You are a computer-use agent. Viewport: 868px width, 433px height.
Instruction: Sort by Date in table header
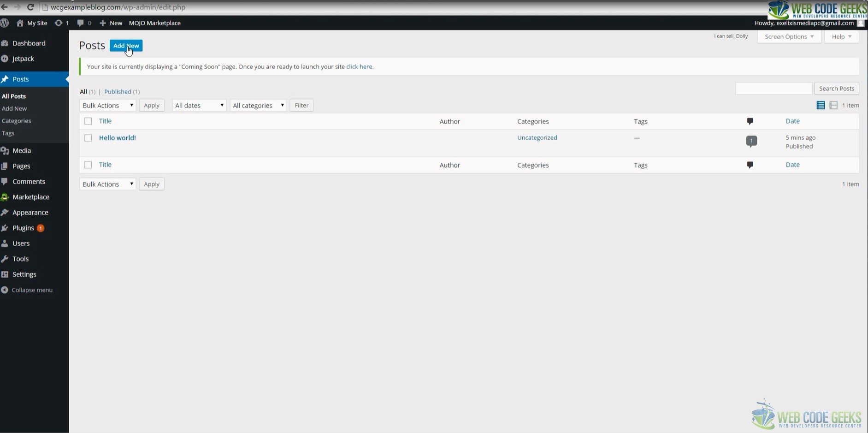(793, 121)
